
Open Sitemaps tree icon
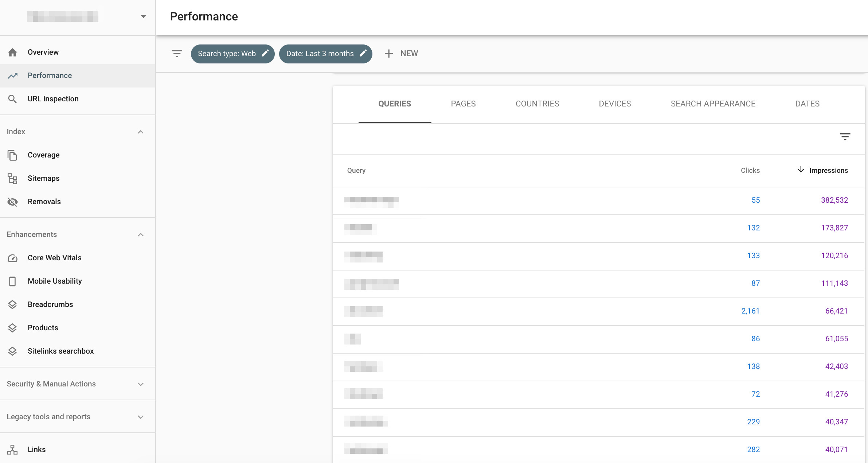(12, 179)
